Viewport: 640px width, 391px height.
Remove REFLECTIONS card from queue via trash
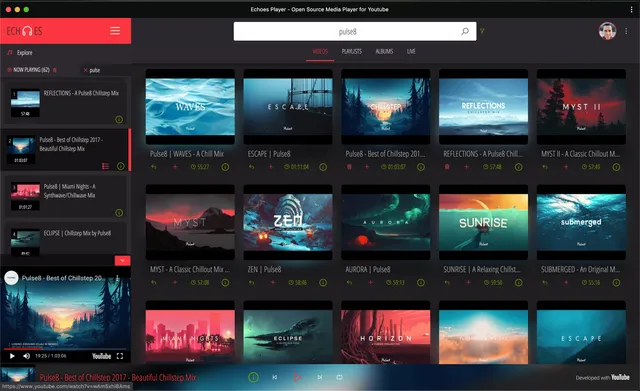tap(447, 167)
